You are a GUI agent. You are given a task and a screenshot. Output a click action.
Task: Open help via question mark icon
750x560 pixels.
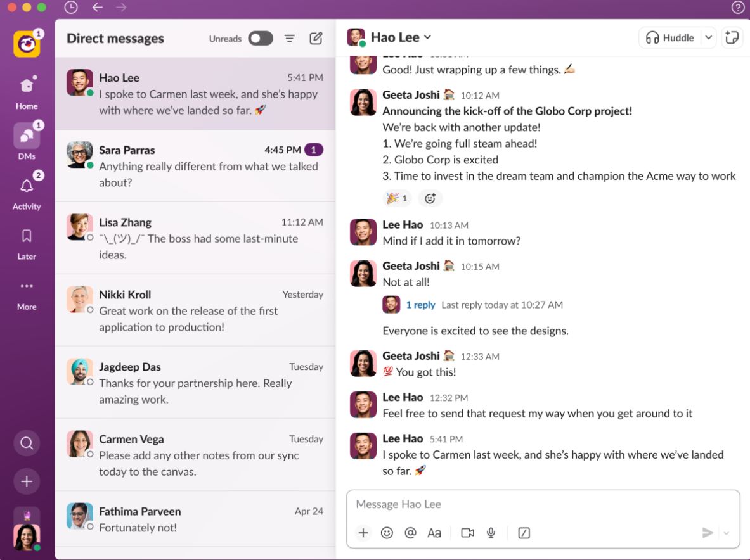coord(737,7)
